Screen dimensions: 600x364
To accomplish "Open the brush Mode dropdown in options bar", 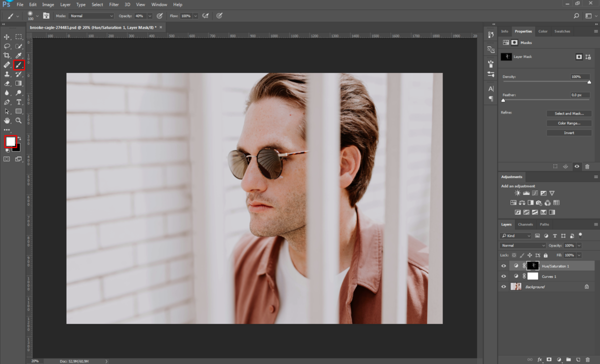I will (x=90, y=16).
